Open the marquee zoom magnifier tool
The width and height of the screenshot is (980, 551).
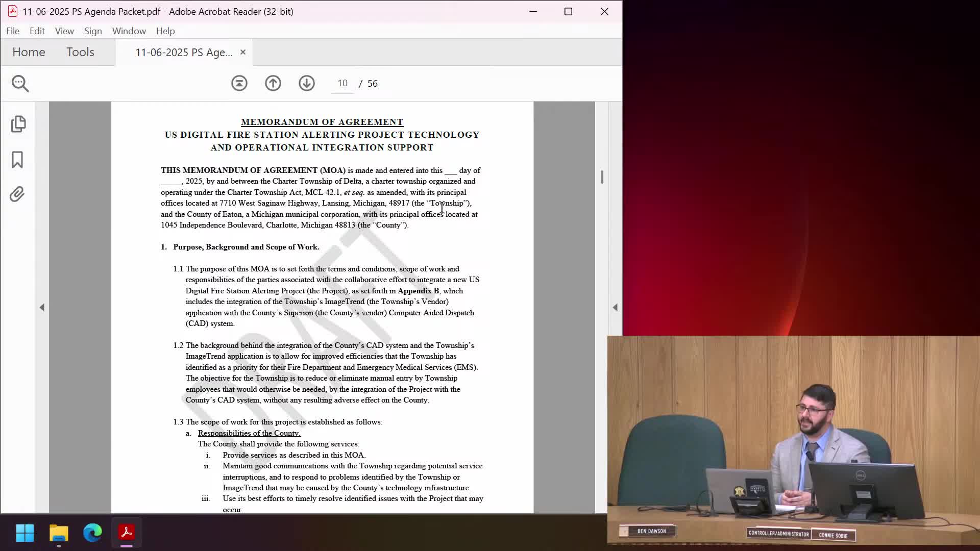(19, 83)
